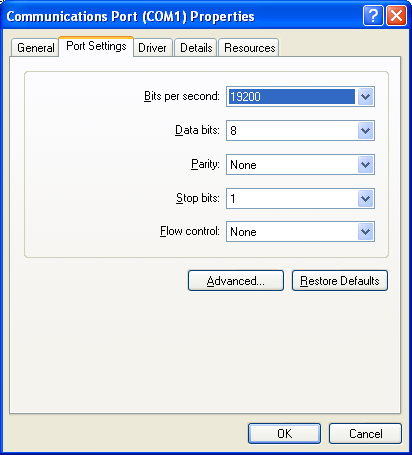This screenshot has height=455, width=412.
Task: Close the COM1 Properties dialog
Action: (x=397, y=15)
